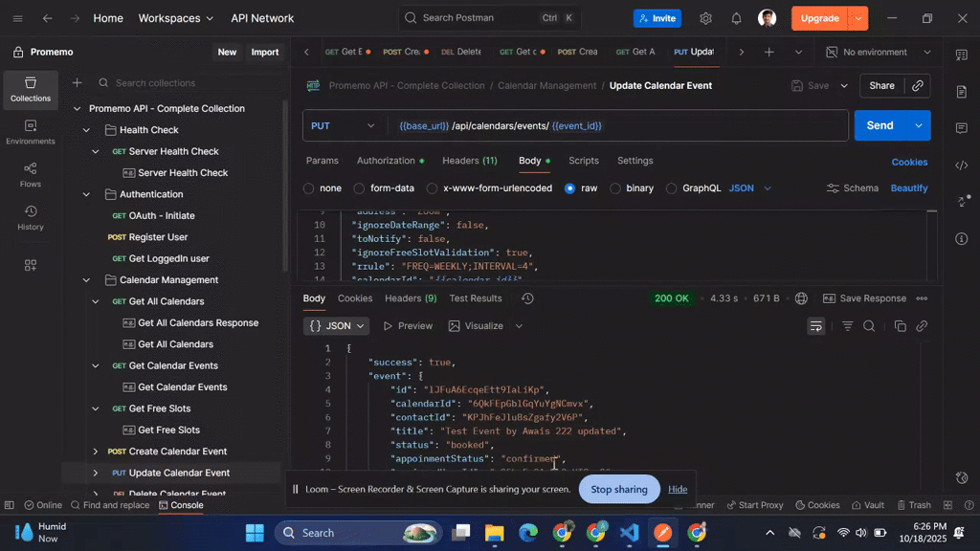Search within the response body

coord(869,326)
